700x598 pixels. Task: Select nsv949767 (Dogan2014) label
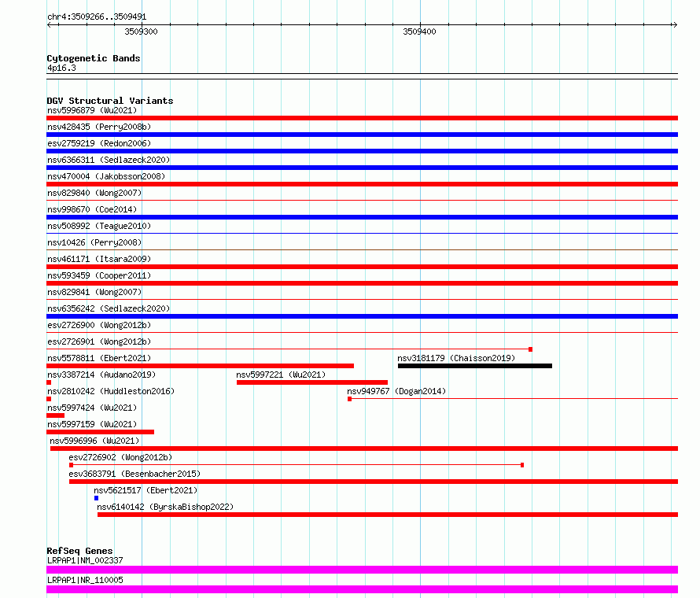point(396,391)
